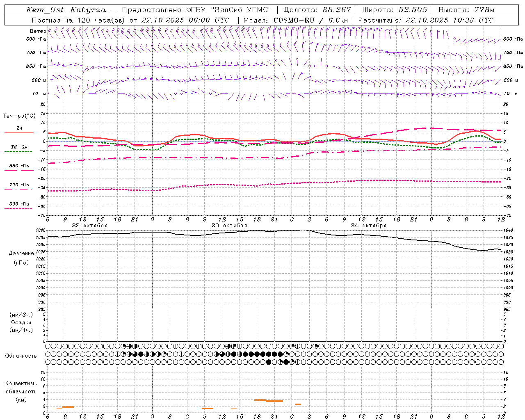The height and width of the screenshot is (420, 525).
Task: Click the red line sample under the 2м legend
Action: 19,133
